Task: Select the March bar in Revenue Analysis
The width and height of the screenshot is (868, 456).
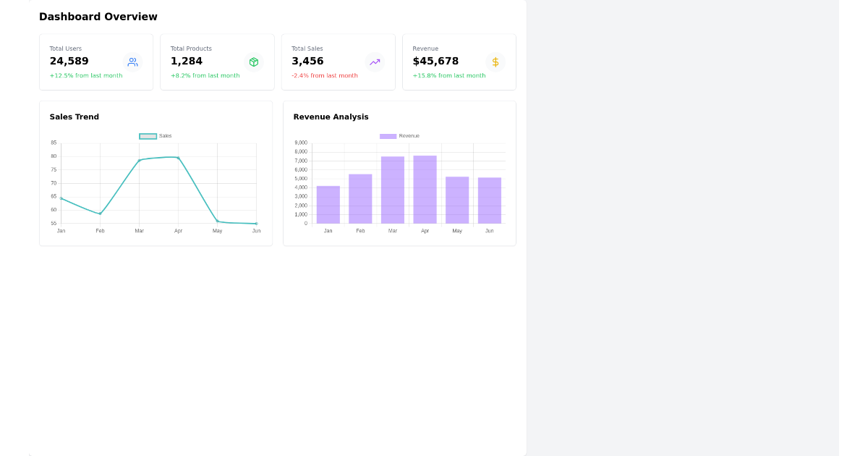Action: point(392,188)
